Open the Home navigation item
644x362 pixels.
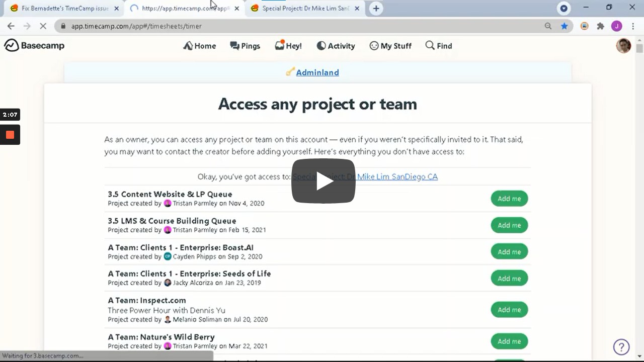(x=200, y=46)
